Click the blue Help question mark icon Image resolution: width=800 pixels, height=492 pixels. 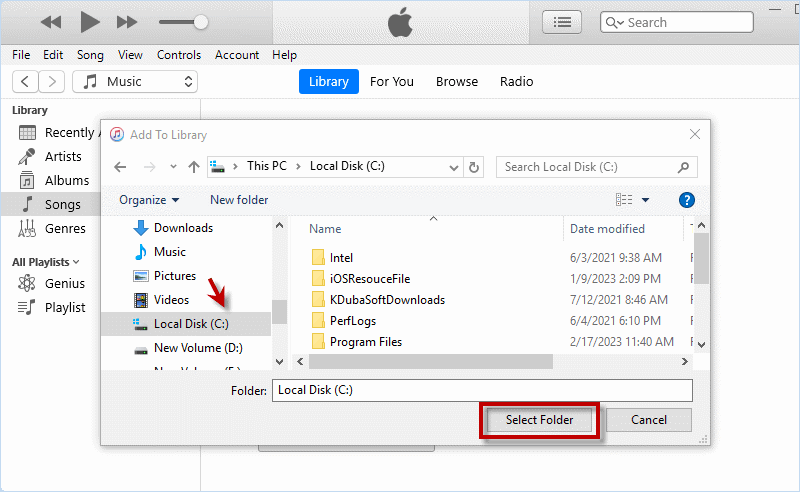[x=687, y=200]
